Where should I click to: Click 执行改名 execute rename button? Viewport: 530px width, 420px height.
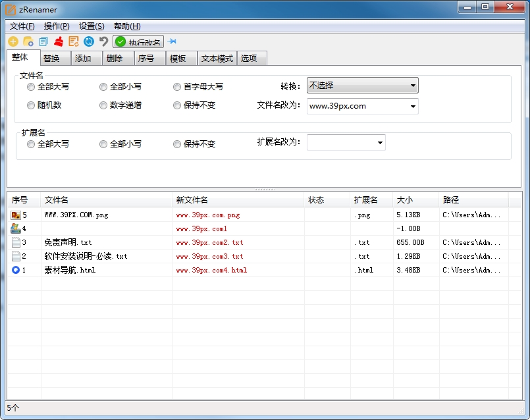pyautogui.click(x=138, y=41)
